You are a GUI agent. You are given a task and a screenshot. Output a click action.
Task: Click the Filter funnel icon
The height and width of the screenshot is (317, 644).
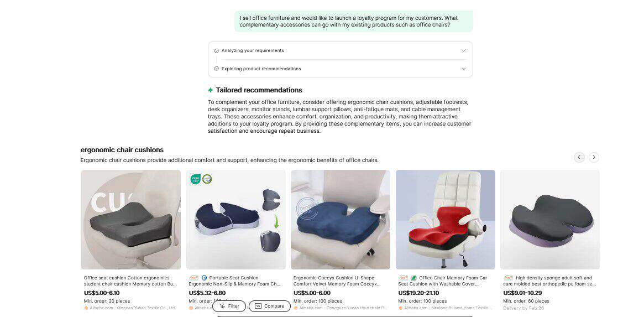click(222, 306)
